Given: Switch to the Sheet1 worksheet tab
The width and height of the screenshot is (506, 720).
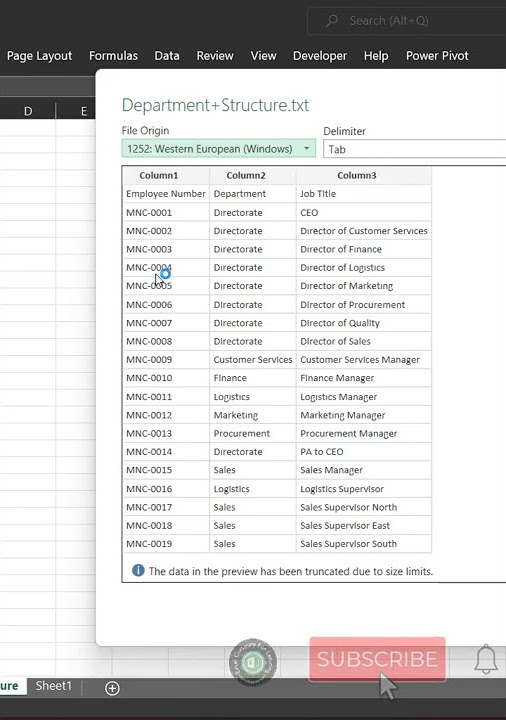Looking at the screenshot, I should [54, 686].
